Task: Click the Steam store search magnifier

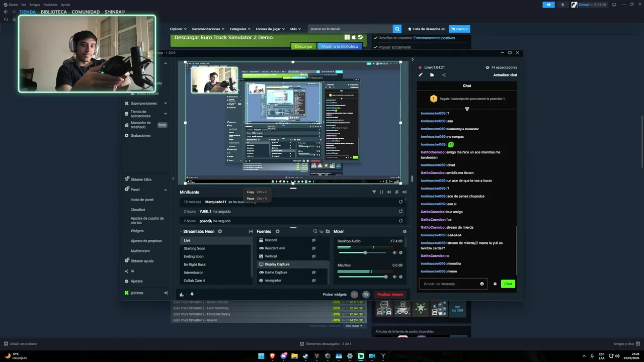Action: point(397,29)
